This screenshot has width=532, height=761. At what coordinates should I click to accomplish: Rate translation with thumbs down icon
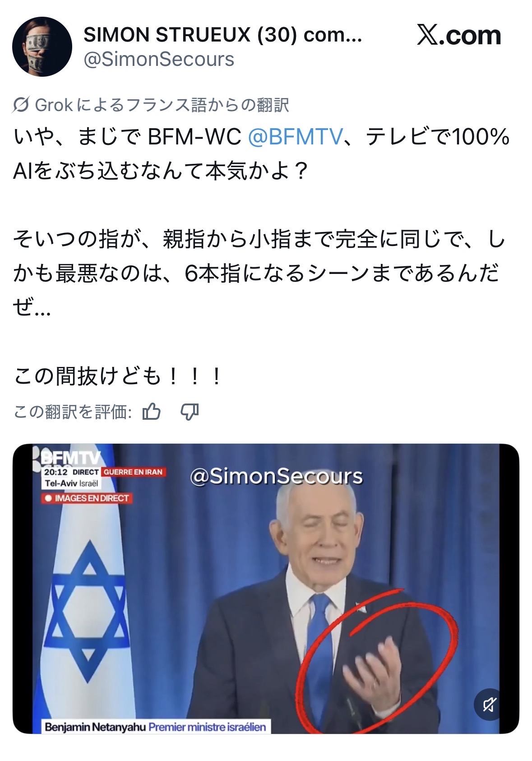coord(190,412)
